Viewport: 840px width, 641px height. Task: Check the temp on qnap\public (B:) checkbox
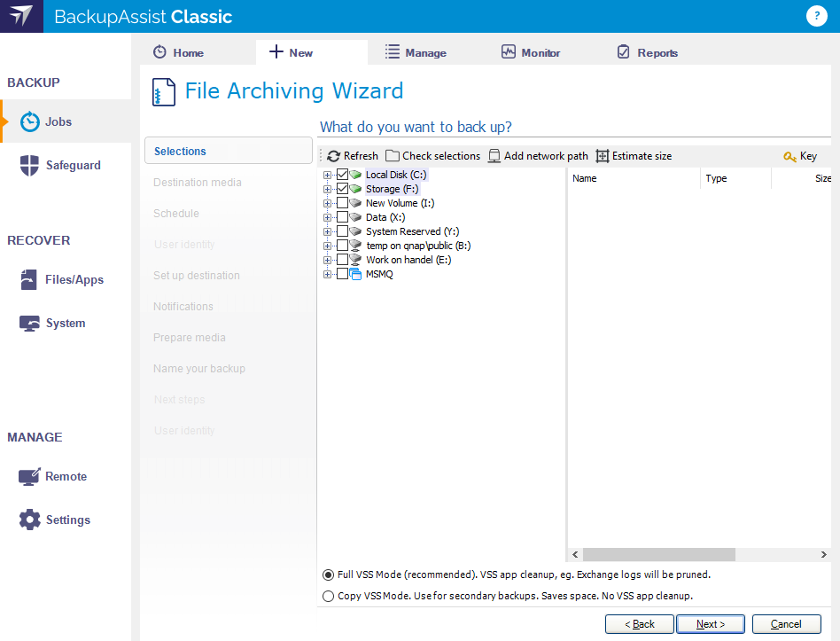coord(342,246)
